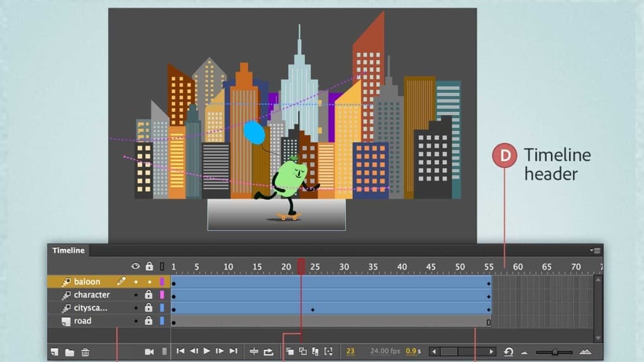Unlock the character layer

click(148, 295)
